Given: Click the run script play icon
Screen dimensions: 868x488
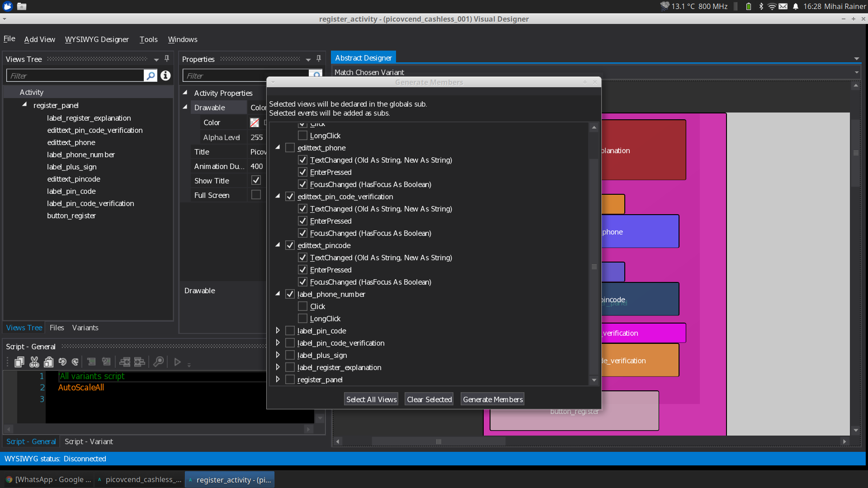Looking at the screenshot, I should click(177, 362).
